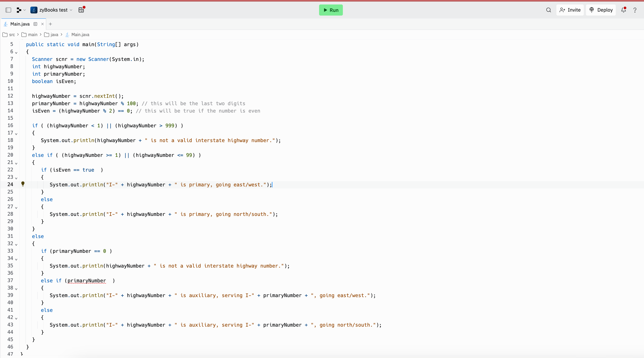The image size is (644, 358).
Task: Click the console icon with red badge
Action: tap(81, 10)
